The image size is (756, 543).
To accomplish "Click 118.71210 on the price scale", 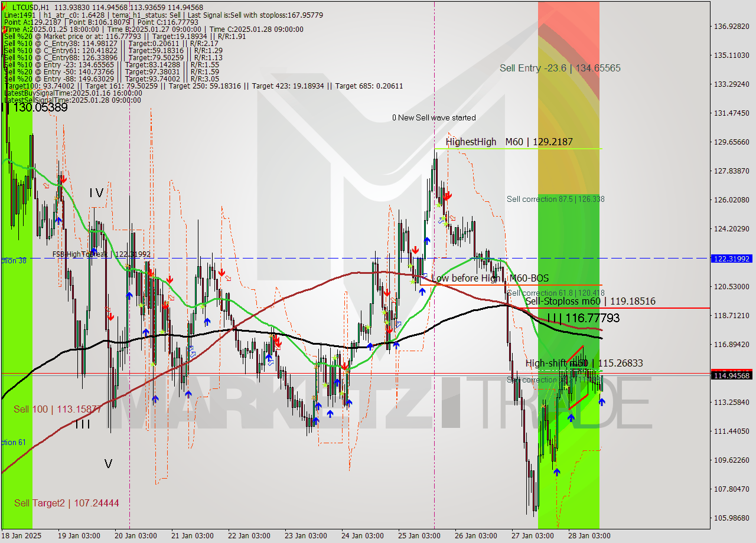I will coord(731,315).
